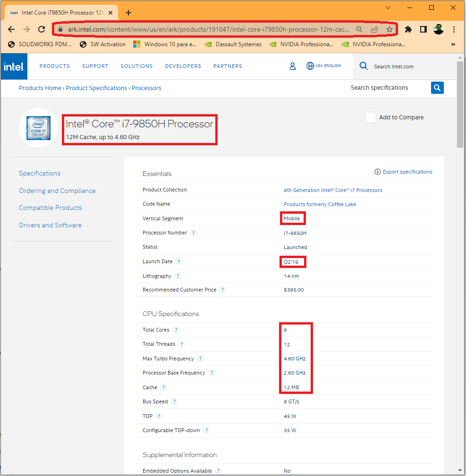The width and height of the screenshot is (466, 476).
Task: Open 9th Generation Intel Core i7 Processors link
Action: click(333, 190)
